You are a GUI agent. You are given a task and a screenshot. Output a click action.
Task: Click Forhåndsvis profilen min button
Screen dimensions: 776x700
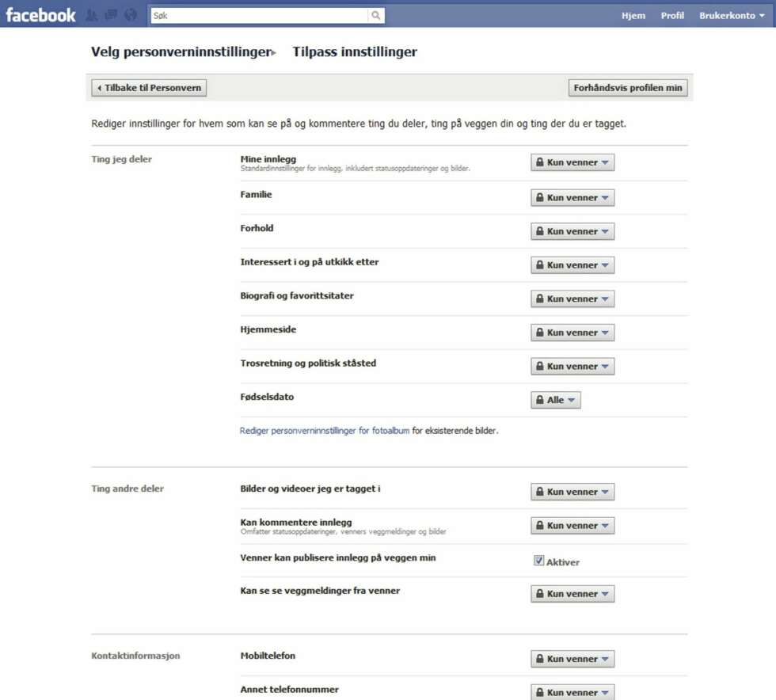coord(627,88)
